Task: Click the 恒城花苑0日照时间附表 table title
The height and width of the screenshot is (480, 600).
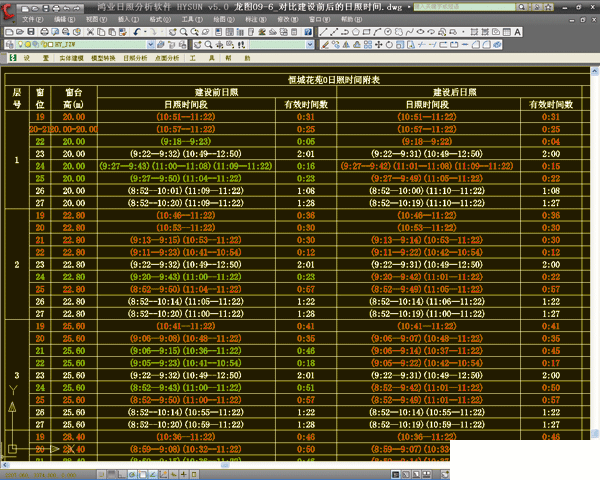Action: point(334,80)
